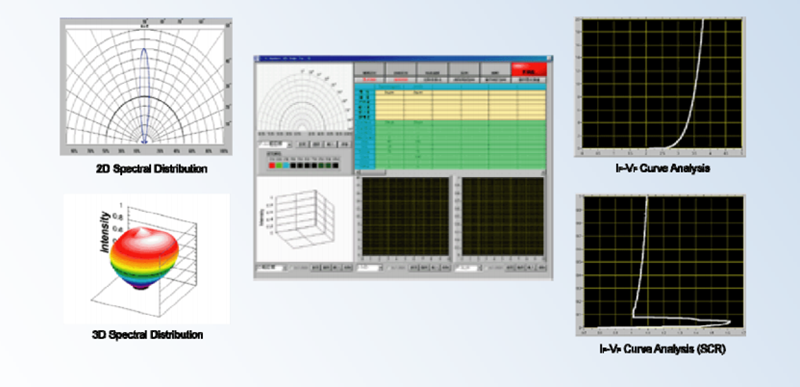
Task: Toggle the checkbox below the middle black grid chart
Action: (390, 268)
